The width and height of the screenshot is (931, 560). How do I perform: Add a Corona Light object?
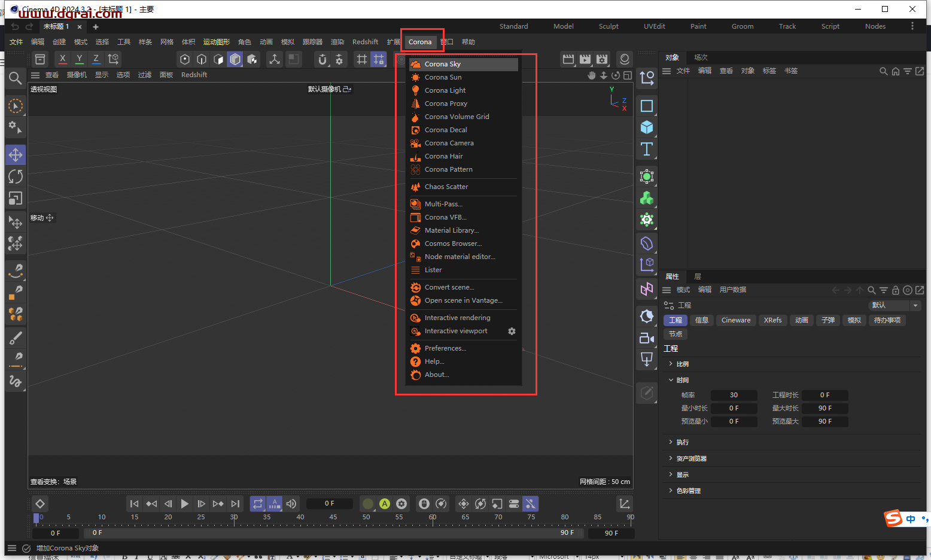coord(463,90)
